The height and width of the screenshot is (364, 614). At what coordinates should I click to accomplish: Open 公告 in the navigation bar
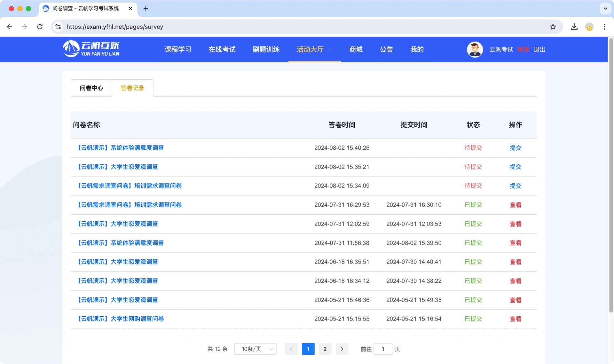click(386, 50)
